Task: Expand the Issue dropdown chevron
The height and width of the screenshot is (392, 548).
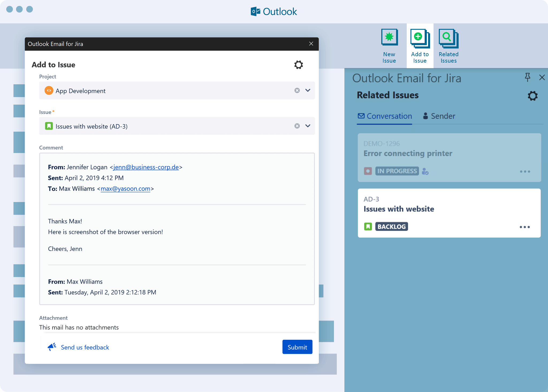Action: pos(308,126)
